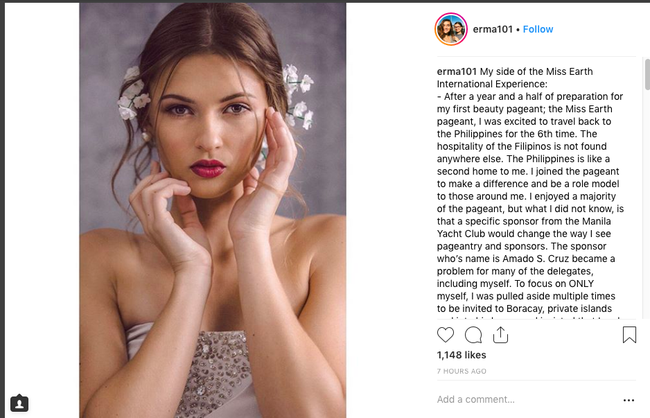The height and width of the screenshot is (418, 650).
Task: Open comments via the speech bubble icon
Action: (x=473, y=335)
